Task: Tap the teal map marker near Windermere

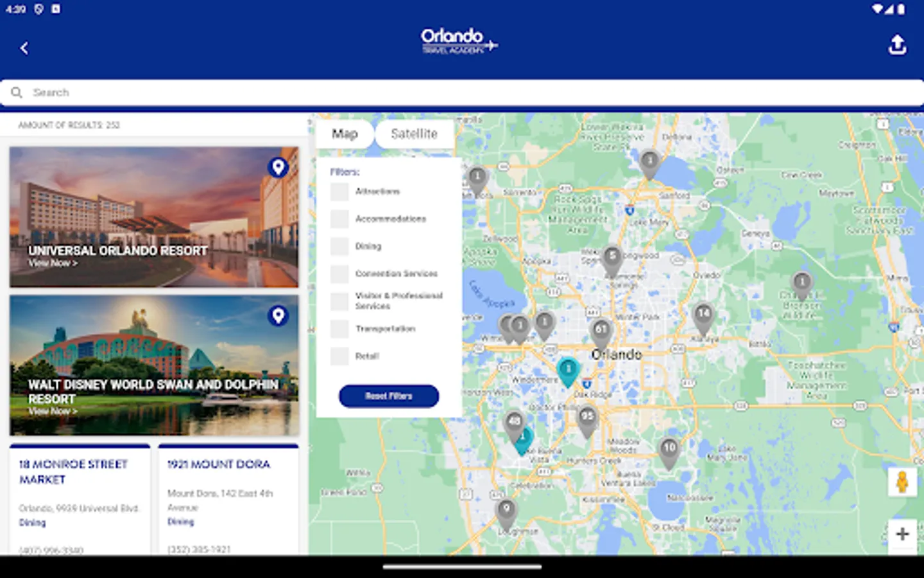Action: 568,372
